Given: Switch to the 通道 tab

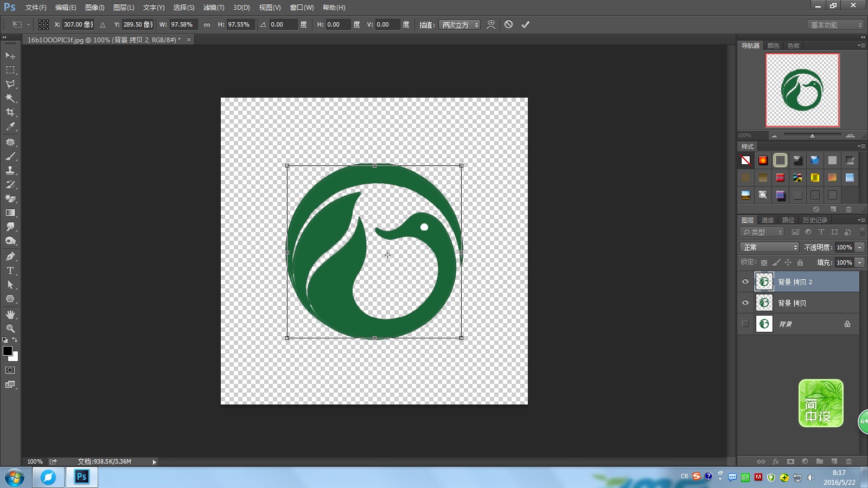Looking at the screenshot, I should click(767, 220).
